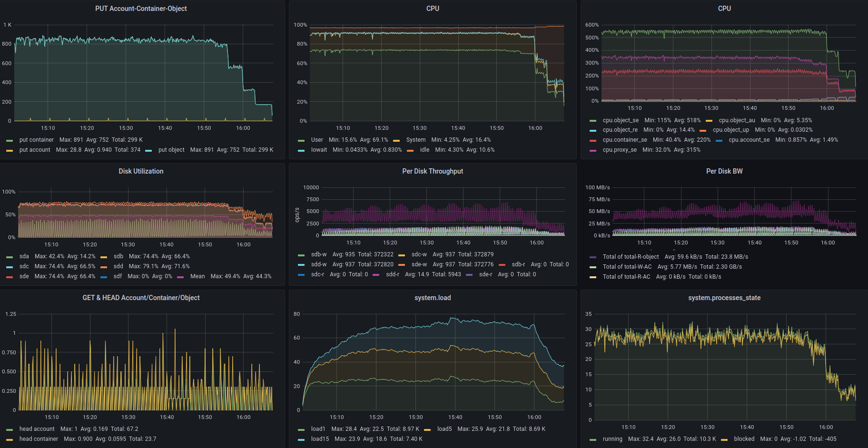Image resolution: width=868 pixels, height=448 pixels.
Task: Click the sdd orange legend color icon
Action: 104,267
